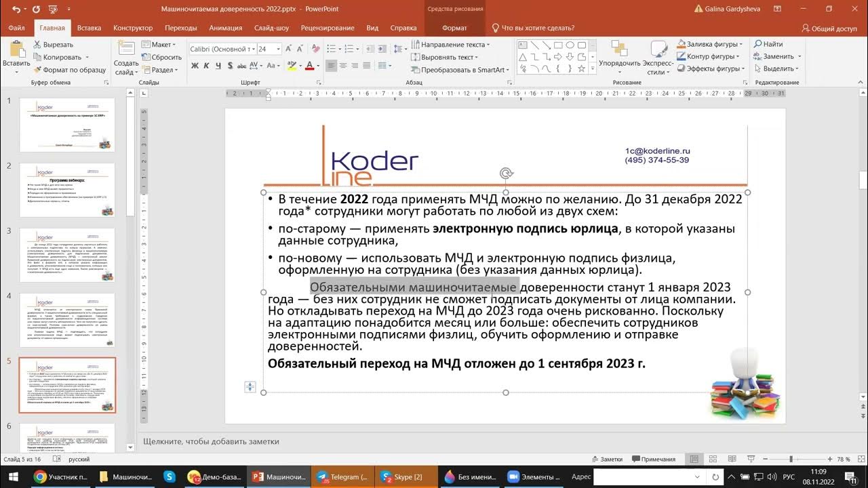Switch to the Вставка ribbon tab

(89, 28)
